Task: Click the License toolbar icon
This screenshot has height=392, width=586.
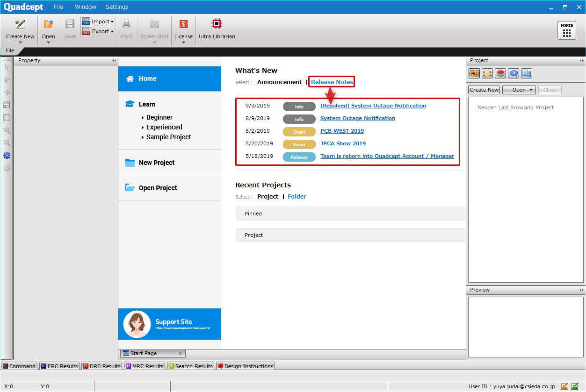Action: 183,24
